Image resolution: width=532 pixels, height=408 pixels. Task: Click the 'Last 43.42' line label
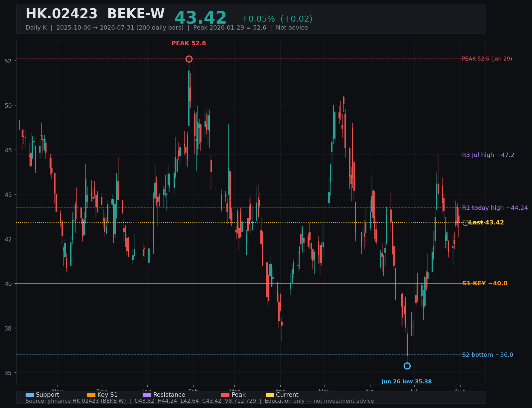pos(486,222)
